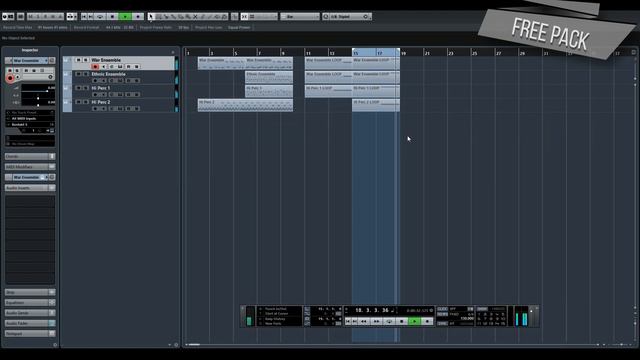Click Record in the floating transport panel
Screen dimensions: 640x360
click(x=427, y=321)
